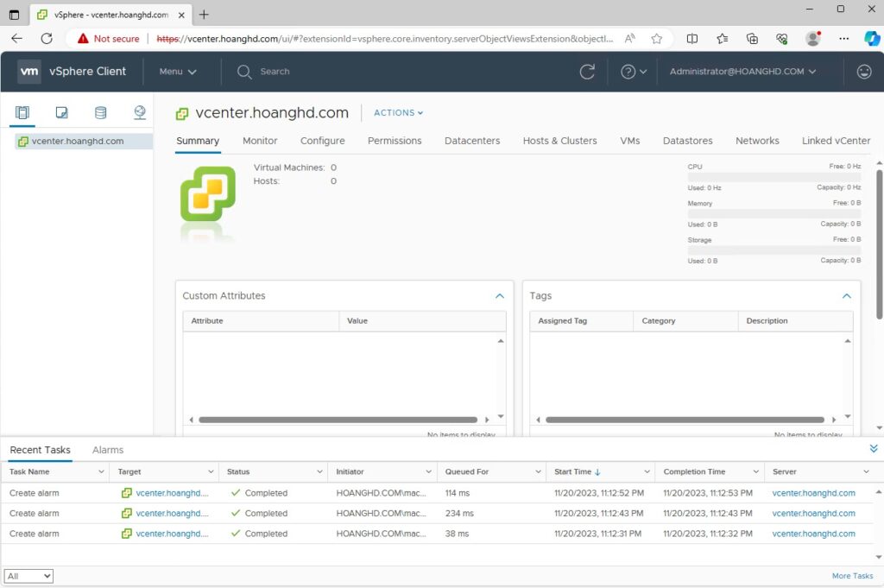Click the Not secure warning icon
Screen dimensions: 884x588
(x=83, y=38)
